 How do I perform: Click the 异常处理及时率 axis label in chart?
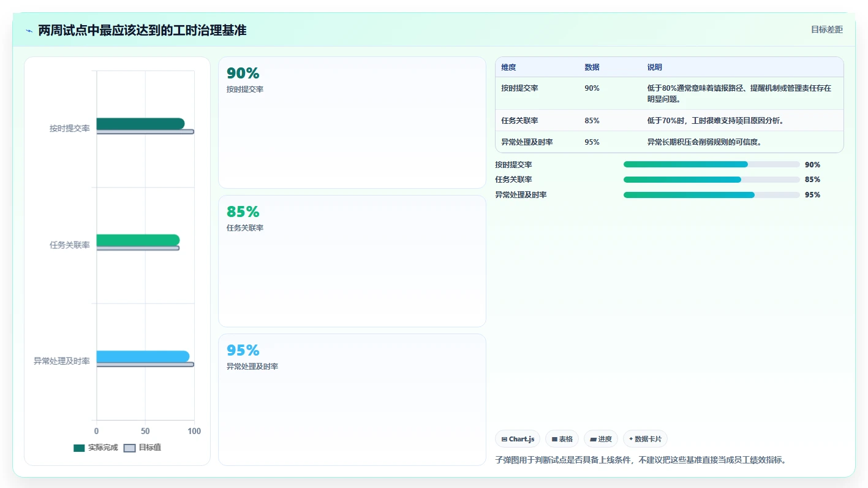62,362
